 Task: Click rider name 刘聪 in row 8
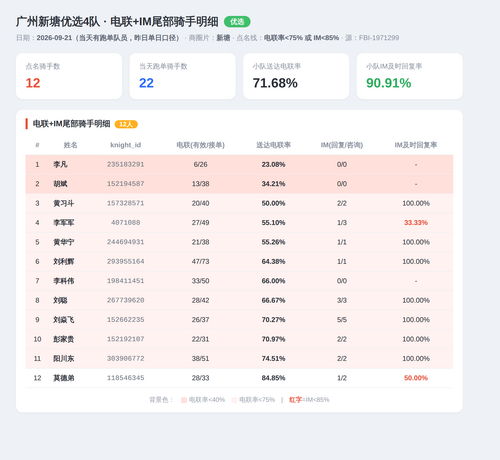point(60,300)
